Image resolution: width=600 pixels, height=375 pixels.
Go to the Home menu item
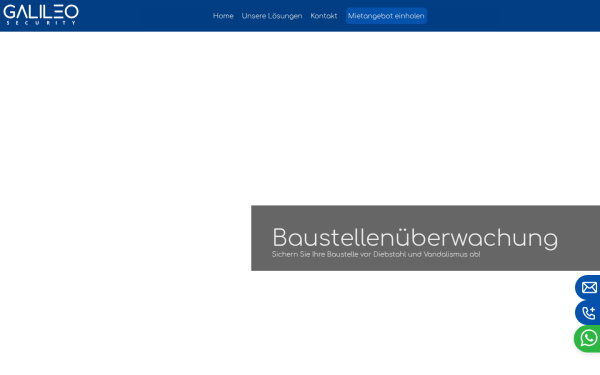223,16
